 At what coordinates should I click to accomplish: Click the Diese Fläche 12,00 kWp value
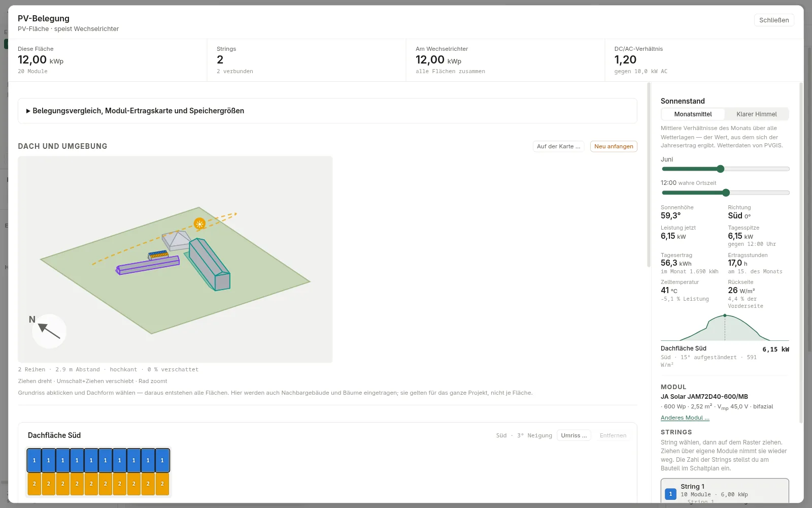tap(41, 60)
